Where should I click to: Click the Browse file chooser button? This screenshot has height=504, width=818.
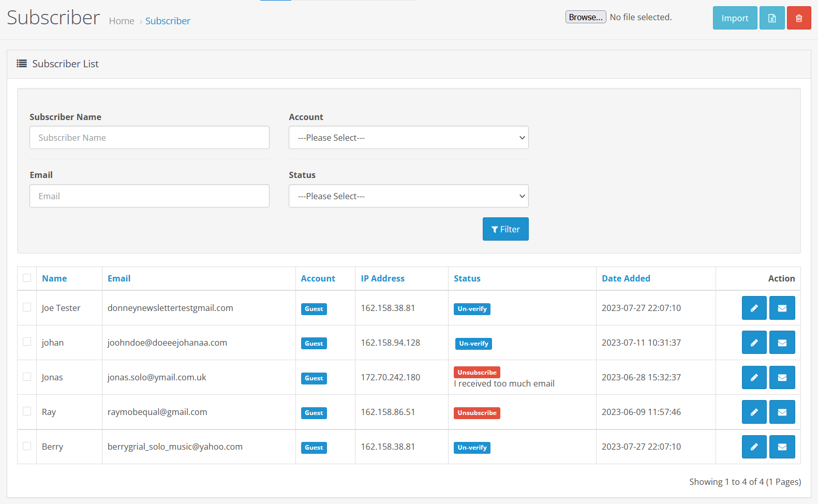tap(585, 17)
